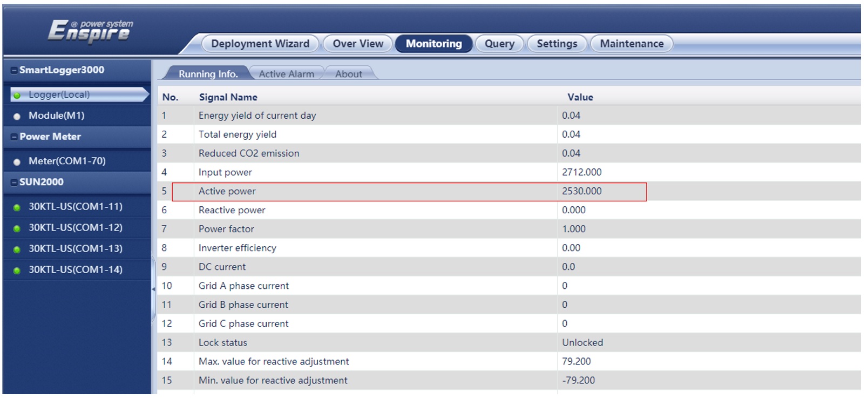Switch to the Active Alarm sub-tab
The width and height of the screenshot is (868, 399).
286,74
